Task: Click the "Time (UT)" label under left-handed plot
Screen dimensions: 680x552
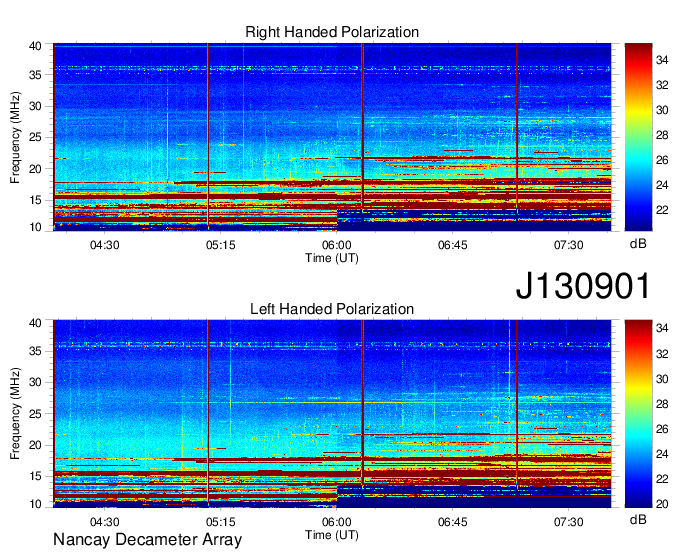Action: coord(332,535)
